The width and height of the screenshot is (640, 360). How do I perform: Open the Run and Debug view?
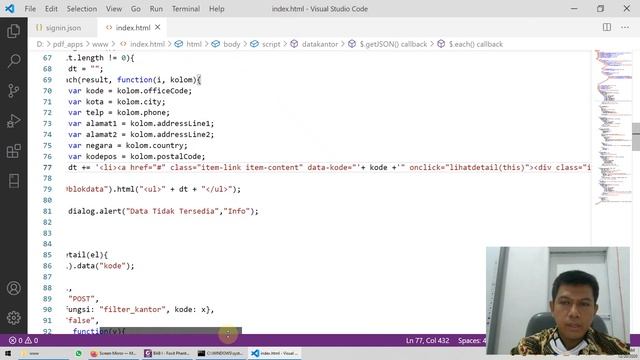coord(13,121)
